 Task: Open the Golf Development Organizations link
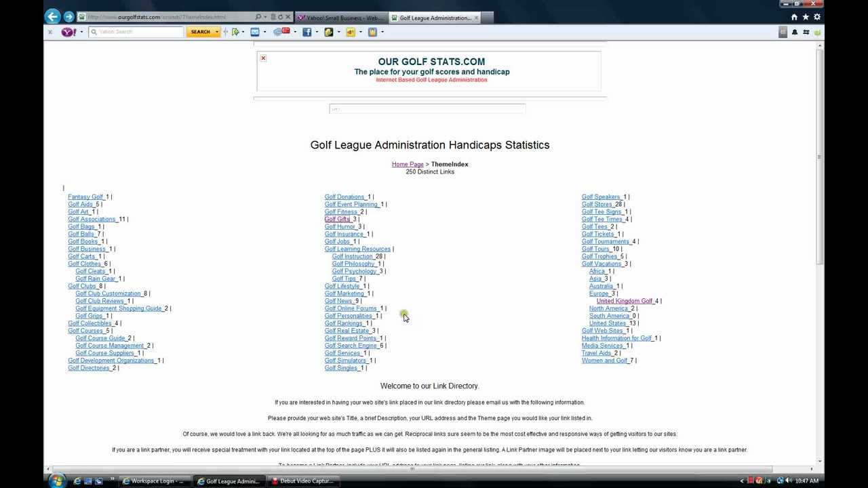[x=112, y=361]
